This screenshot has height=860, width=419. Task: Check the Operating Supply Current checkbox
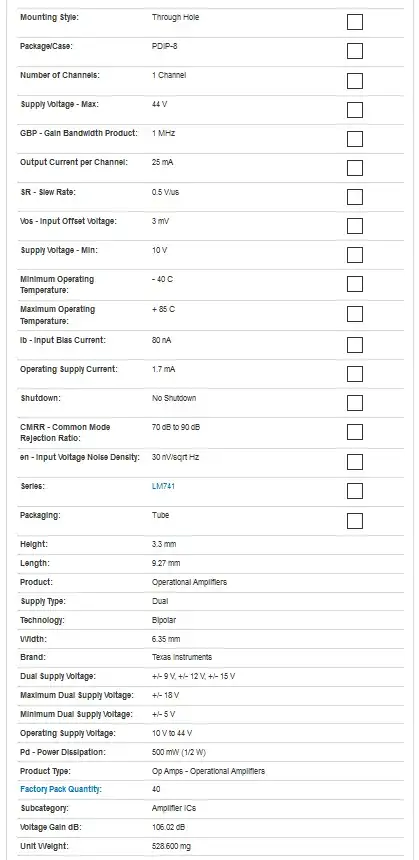tap(355, 374)
